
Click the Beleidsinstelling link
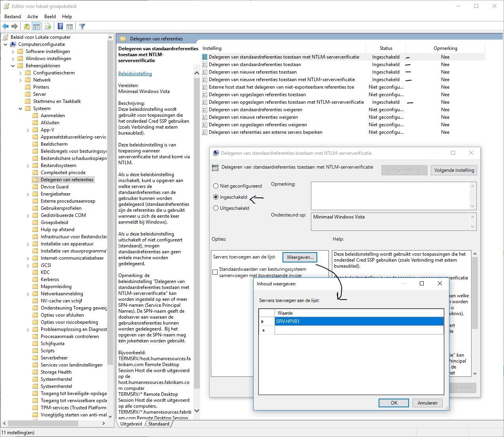[135, 74]
